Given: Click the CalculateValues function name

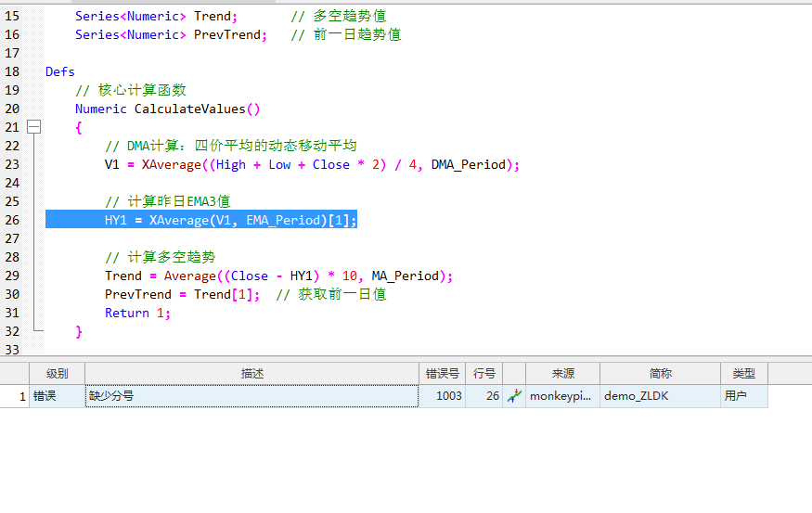Looking at the screenshot, I should pos(189,109).
